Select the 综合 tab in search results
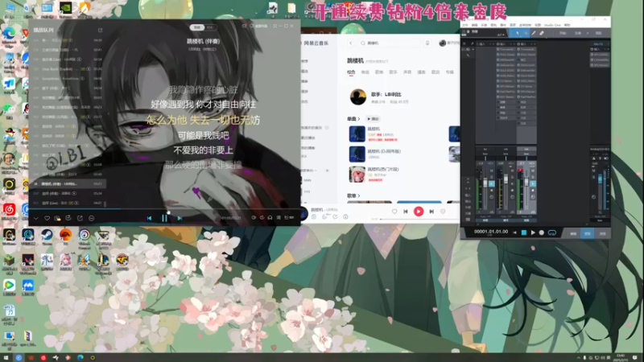This screenshot has width=644, height=362. (351, 72)
